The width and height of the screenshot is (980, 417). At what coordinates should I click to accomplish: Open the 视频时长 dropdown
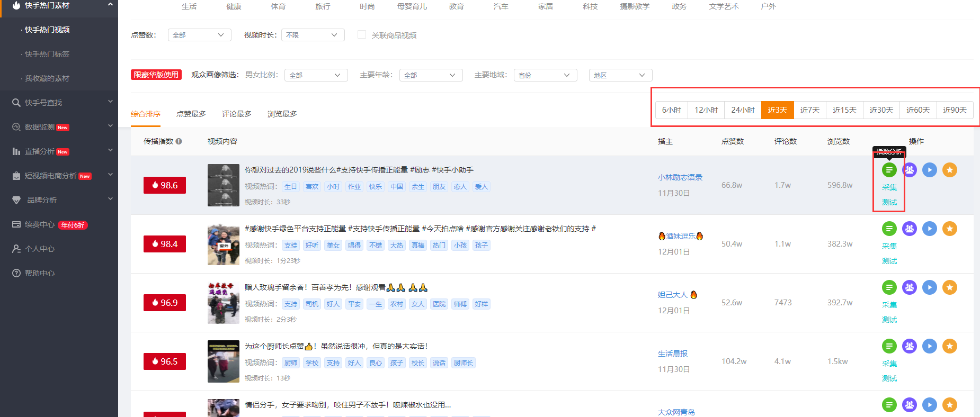(313, 35)
